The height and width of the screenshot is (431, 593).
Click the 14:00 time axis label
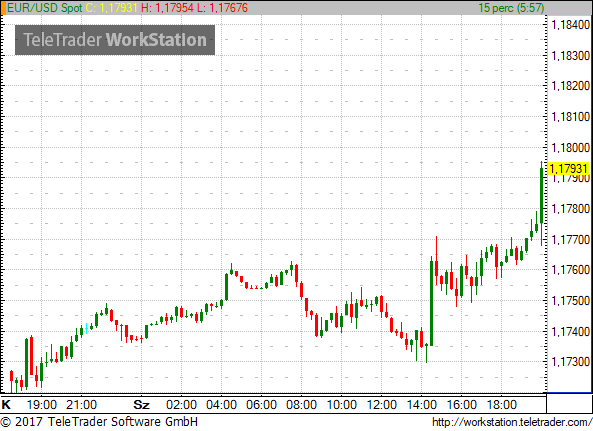(x=421, y=405)
